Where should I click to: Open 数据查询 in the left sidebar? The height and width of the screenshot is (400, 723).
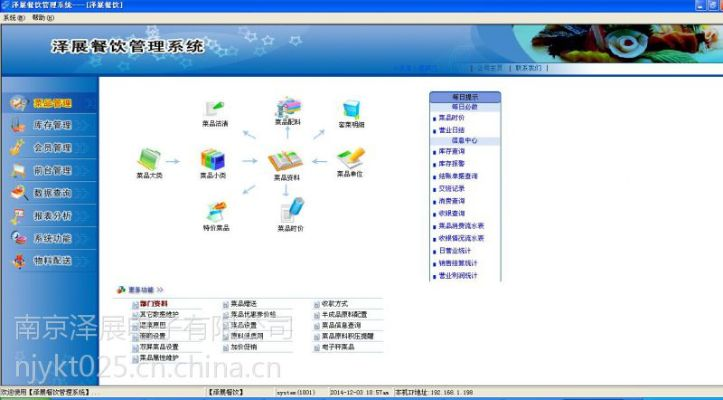(x=52, y=193)
